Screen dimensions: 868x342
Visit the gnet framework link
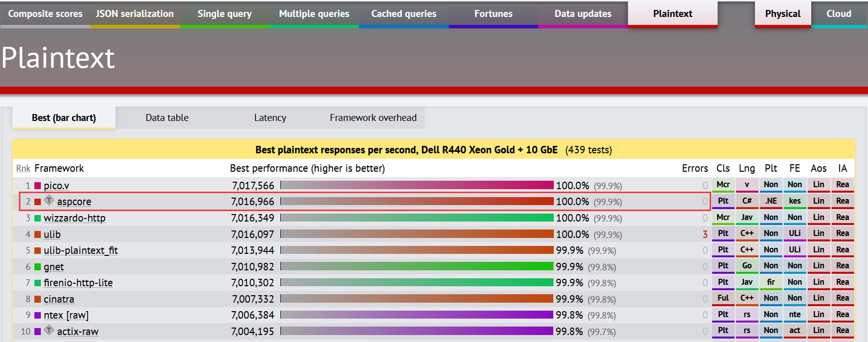[54, 267]
